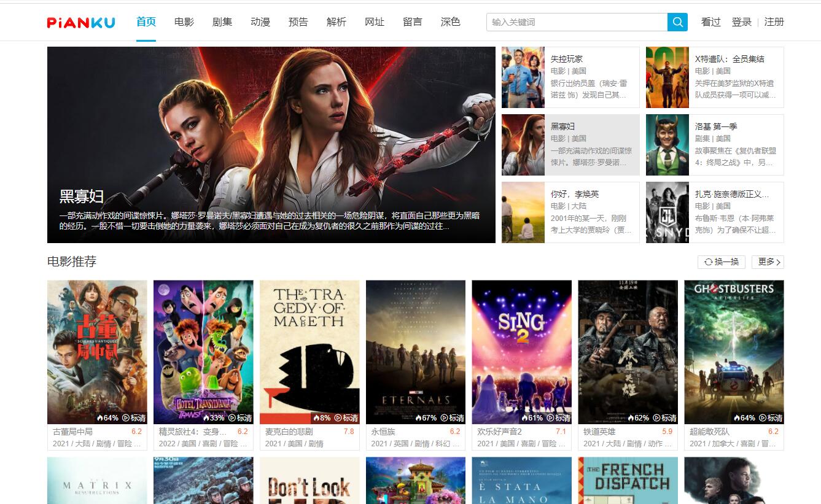The height and width of the screenshot is (504, 821).
Task: Click the play icon on 欢乐好声音2 poster
Action: pyautogui.click(x=551, y=417)
